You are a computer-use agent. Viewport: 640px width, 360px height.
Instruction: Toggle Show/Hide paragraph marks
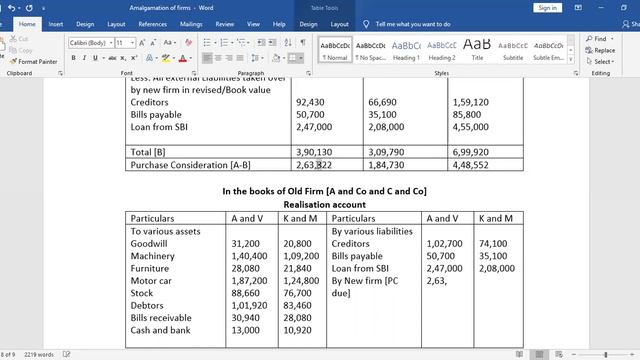pos(303,42)
